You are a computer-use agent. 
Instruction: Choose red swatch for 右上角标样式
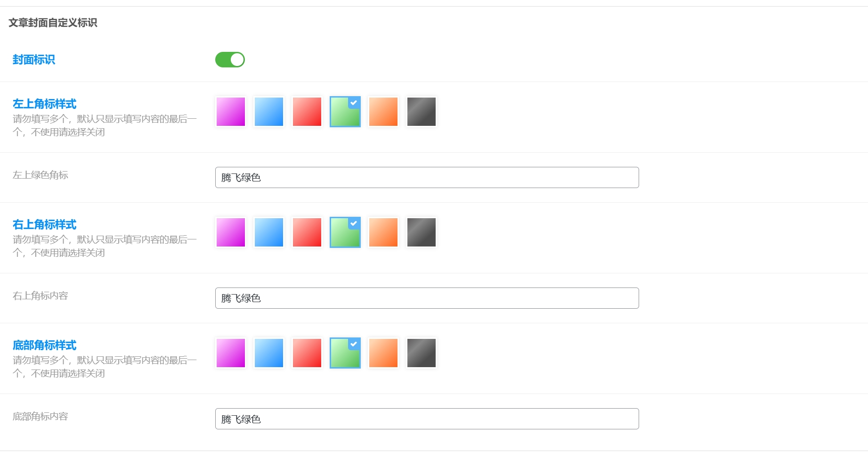(307, 232)
